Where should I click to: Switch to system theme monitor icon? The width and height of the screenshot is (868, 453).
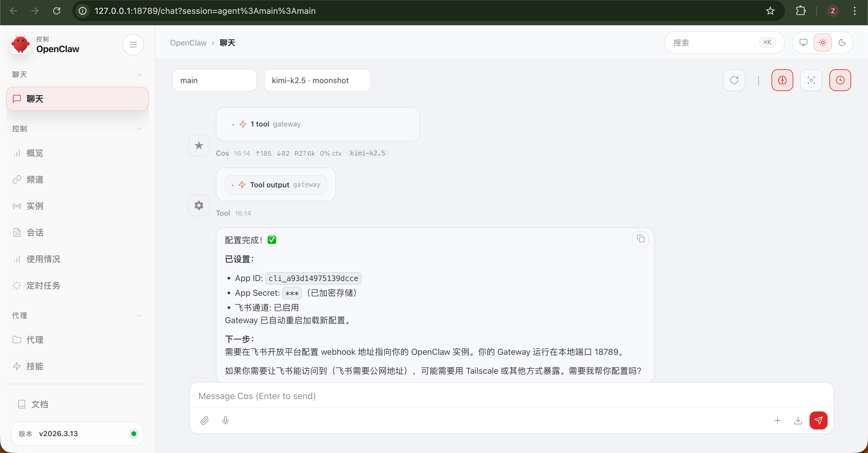pos(803,42)
